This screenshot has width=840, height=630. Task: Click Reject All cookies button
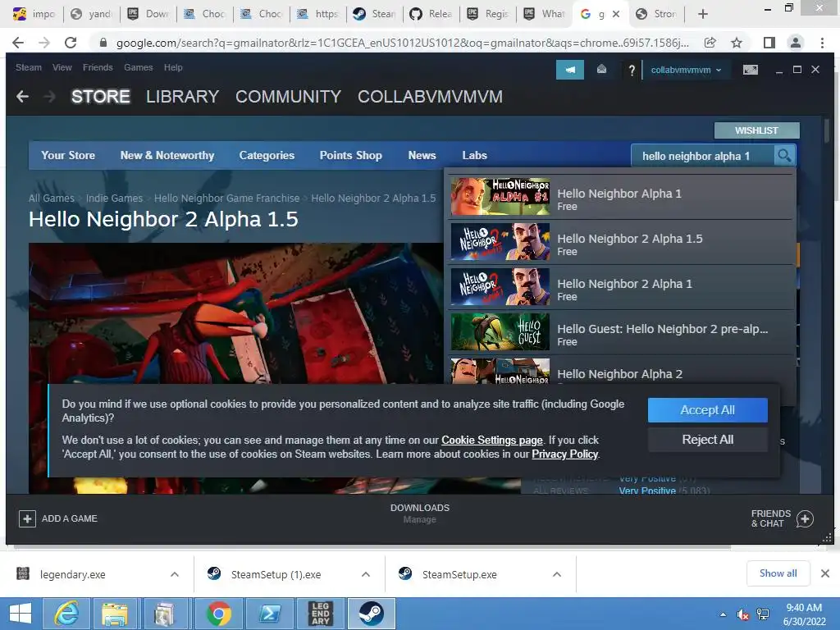point(708,440)
